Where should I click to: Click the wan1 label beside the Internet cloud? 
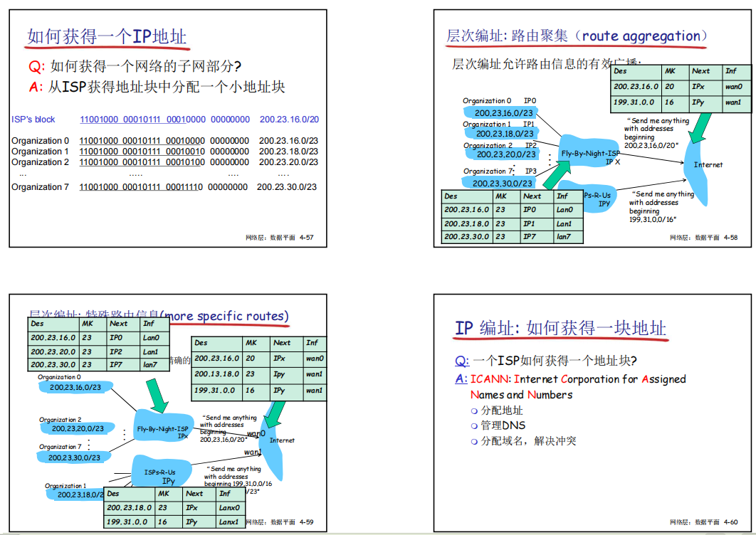252,452
